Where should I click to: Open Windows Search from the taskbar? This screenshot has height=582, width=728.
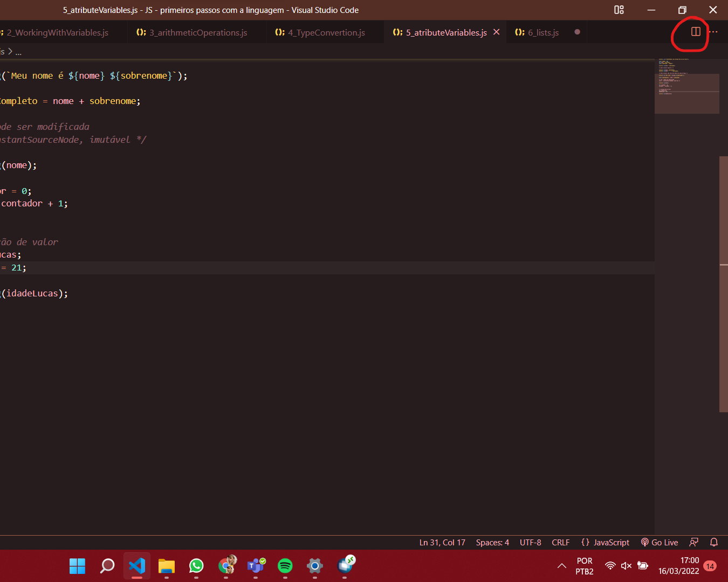coord(107,566)
